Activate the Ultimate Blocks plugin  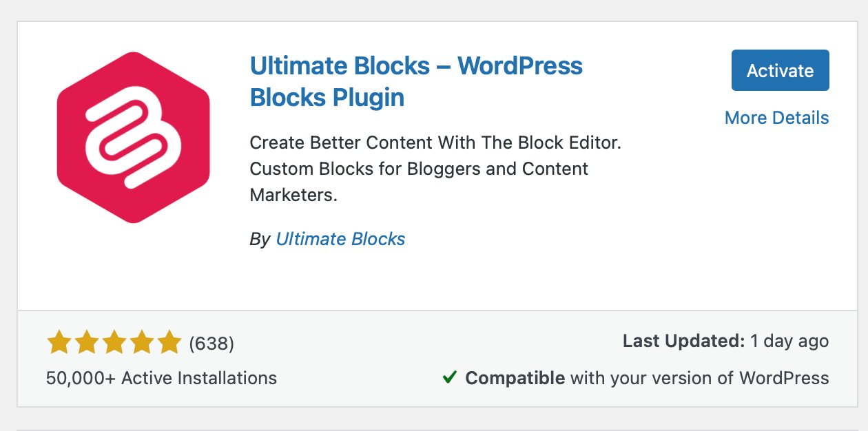click(780, 70)
